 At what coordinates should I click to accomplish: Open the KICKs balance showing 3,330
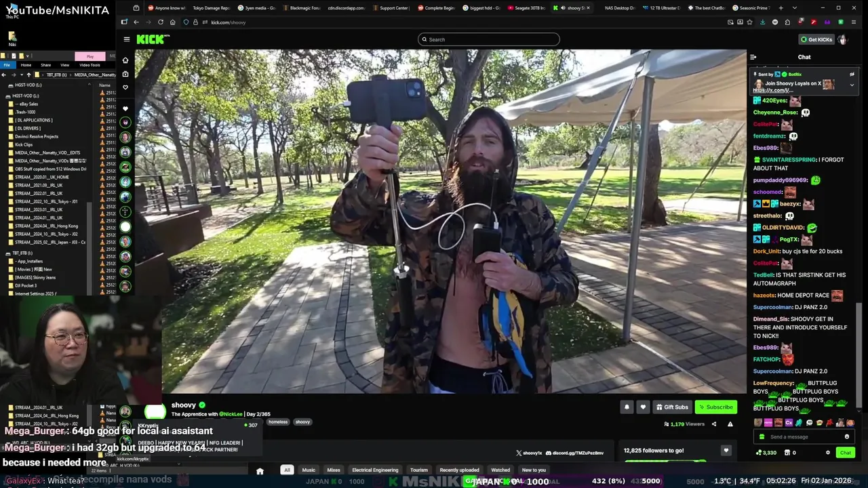tap(766, 453)
